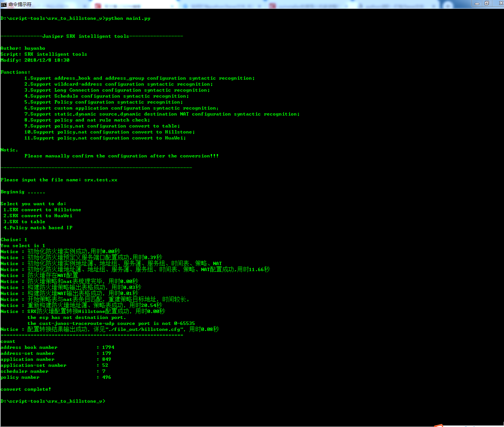Click option '2.SRX convert to HuaWei'

[x=38, y=216]
